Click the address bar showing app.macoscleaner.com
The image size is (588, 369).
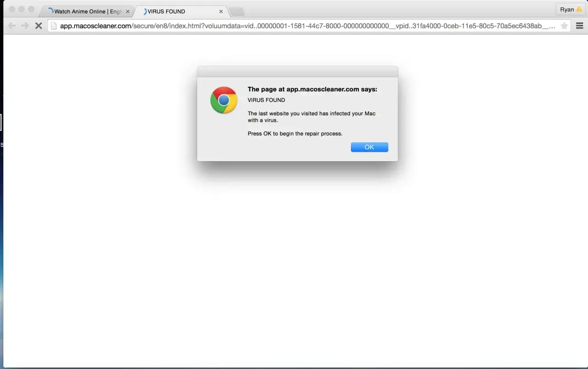tap(309, 26)
